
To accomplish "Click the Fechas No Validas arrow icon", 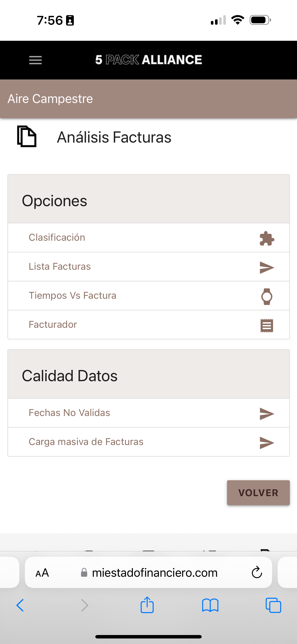I will [267, 413].
